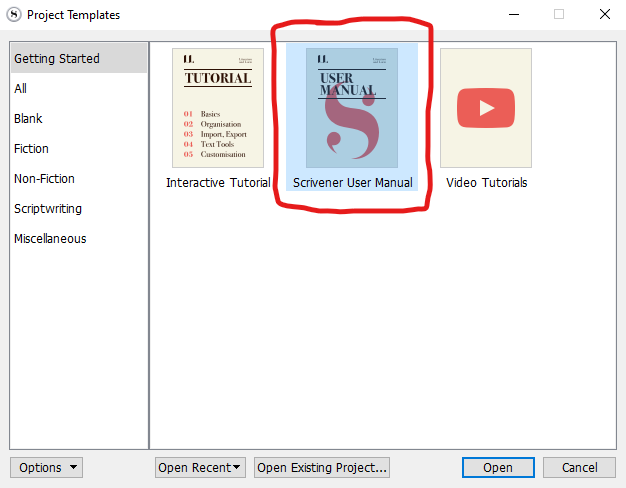Select the Scrivener User Manual cover thumbnail

click(352, 108)
